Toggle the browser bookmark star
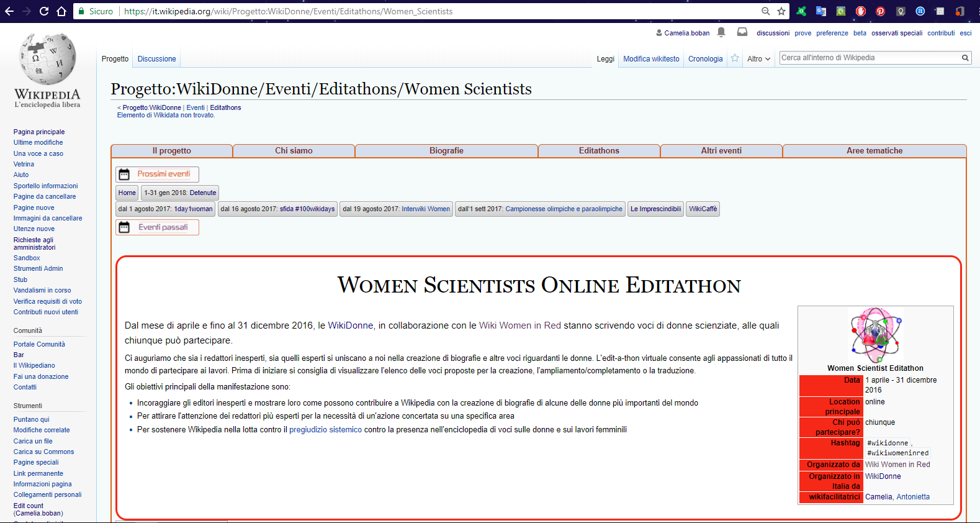This screenshot has height=523, width=980. coord(781,11)
